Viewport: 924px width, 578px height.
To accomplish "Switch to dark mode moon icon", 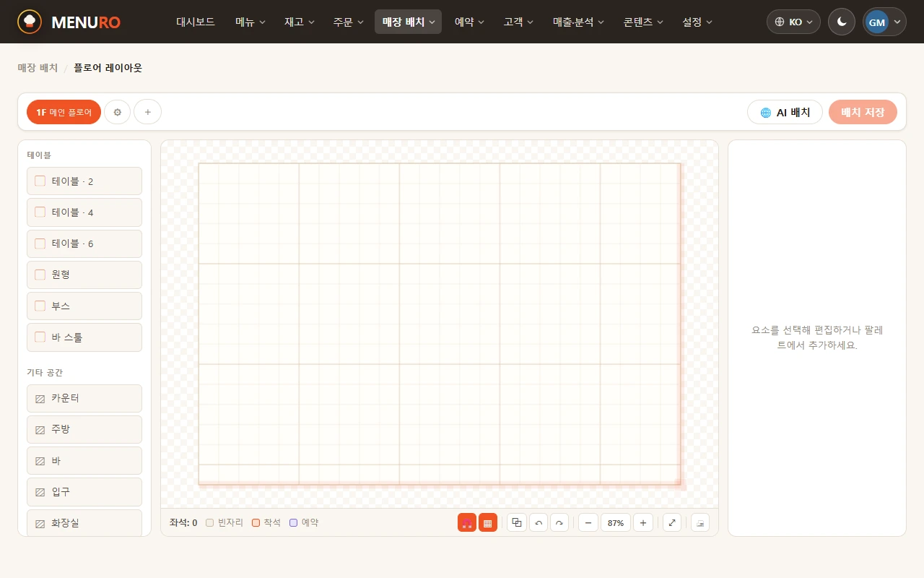I will point(842,22).
